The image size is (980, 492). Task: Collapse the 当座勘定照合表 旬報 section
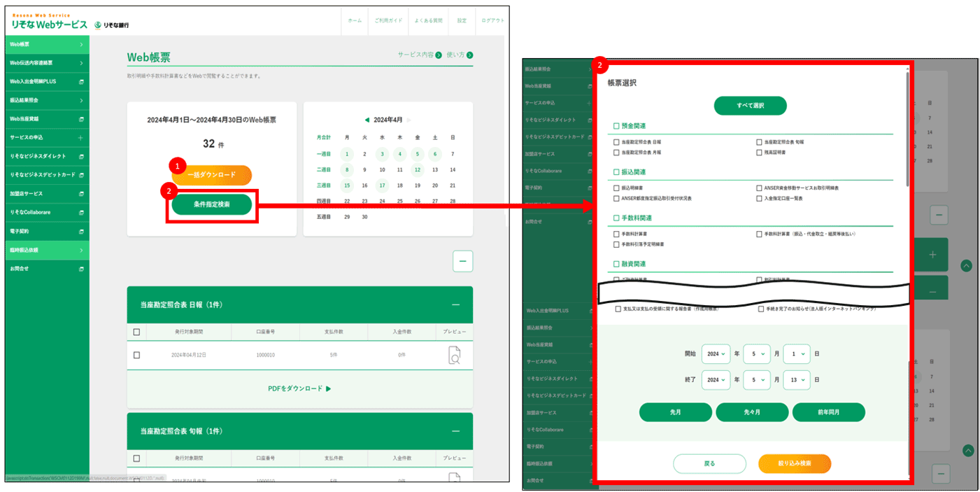455,431
